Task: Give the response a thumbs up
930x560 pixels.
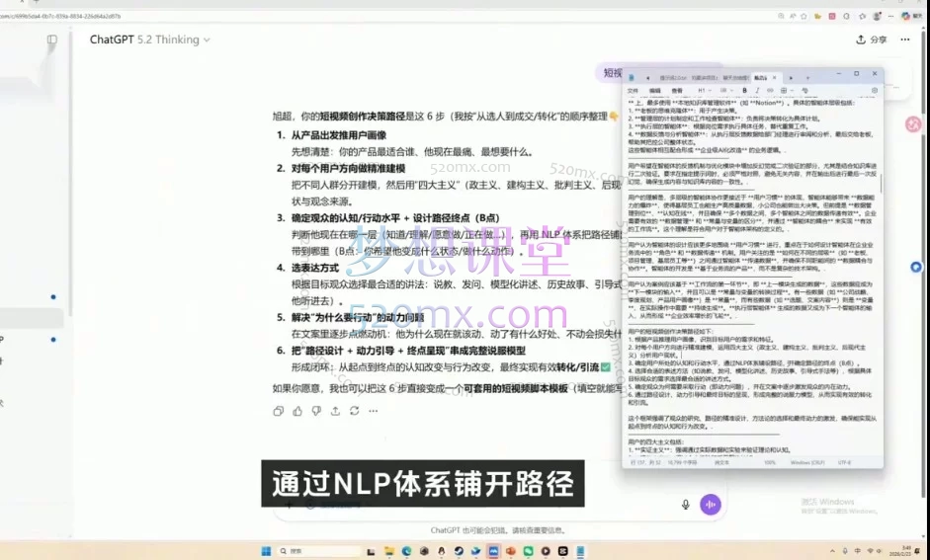Action: pos(297,411)
